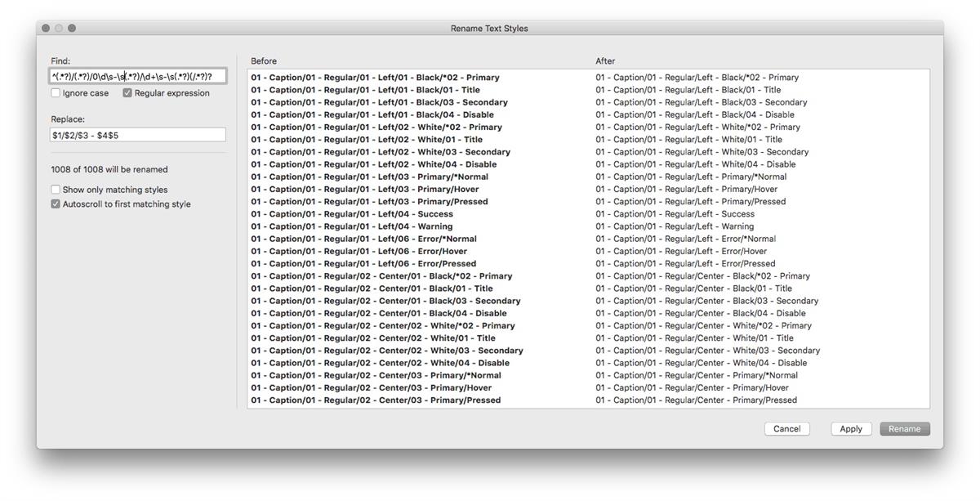Click the Replace text field
This screenshot has width=980, height=501.
[137, 135]
